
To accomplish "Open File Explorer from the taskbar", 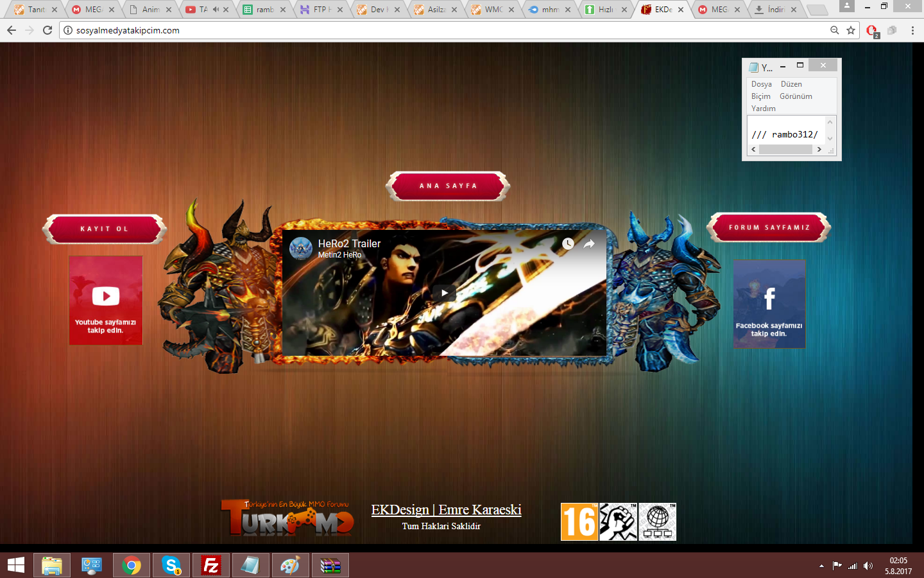I will click(x=52, y=566).
